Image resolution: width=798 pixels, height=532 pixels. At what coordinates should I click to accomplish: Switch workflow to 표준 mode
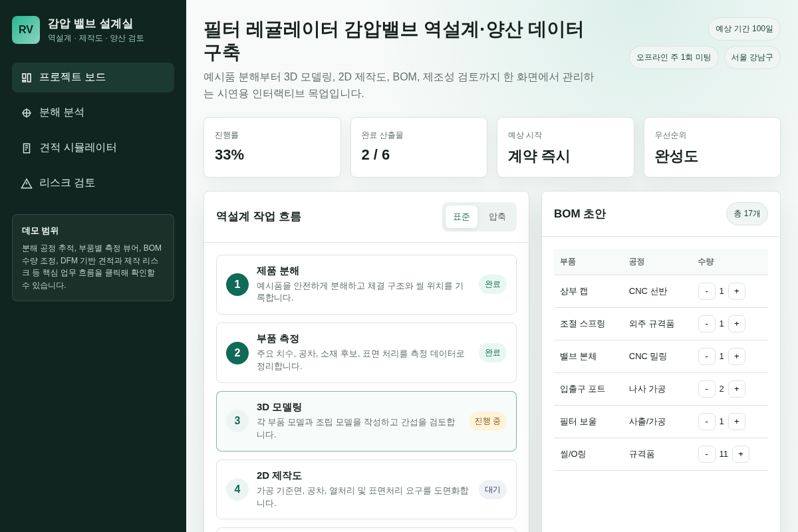462,217
